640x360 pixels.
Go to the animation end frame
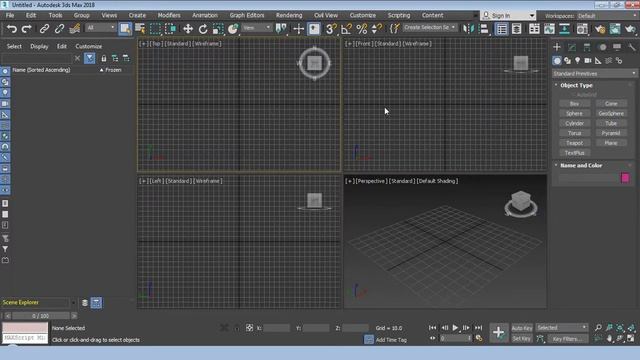tap(478, 327)
